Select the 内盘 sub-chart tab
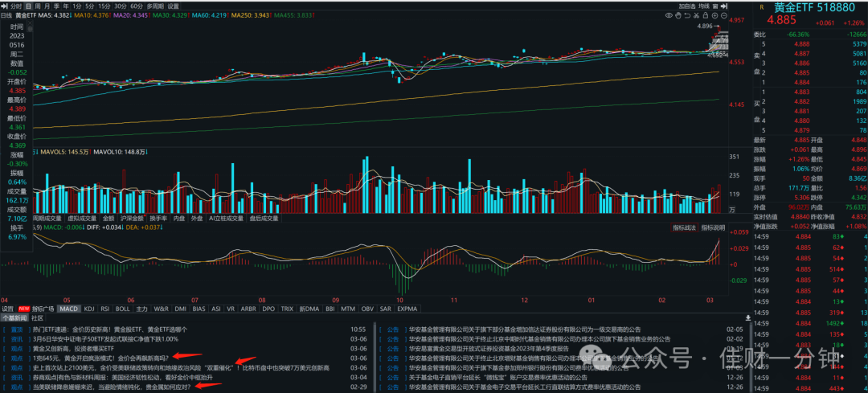This screenshot has width=868, height=393. point(178,219)
